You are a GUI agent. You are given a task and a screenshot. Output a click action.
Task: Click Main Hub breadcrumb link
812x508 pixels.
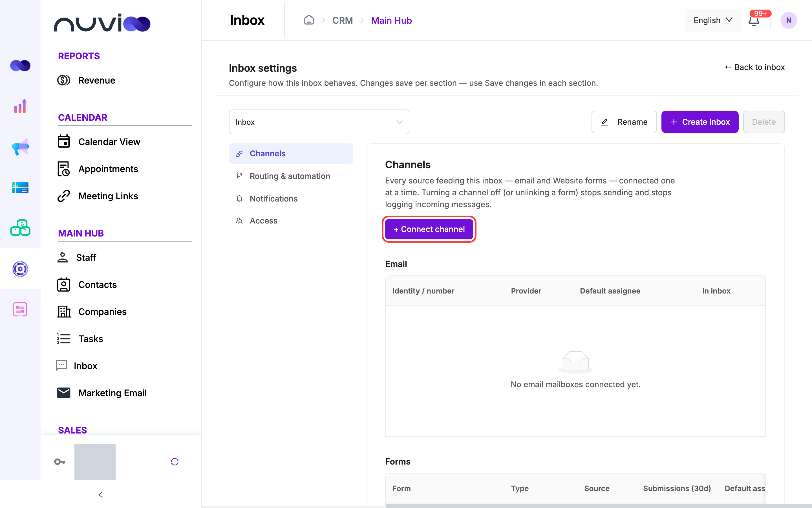pos(391,21)
